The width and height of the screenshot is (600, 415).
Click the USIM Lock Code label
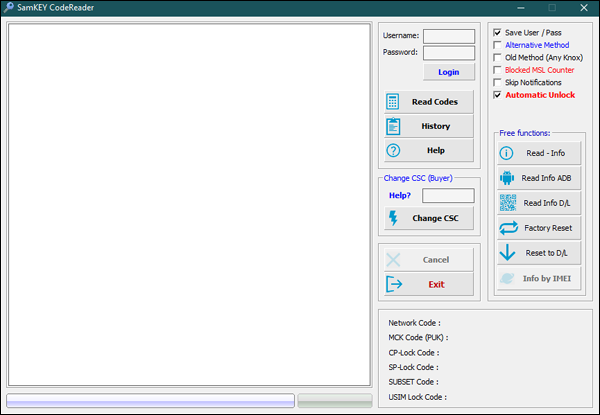click(417, 397)
